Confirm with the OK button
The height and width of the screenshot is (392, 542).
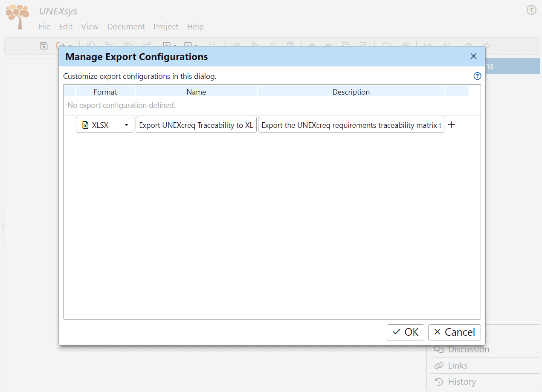coord(406,332)
